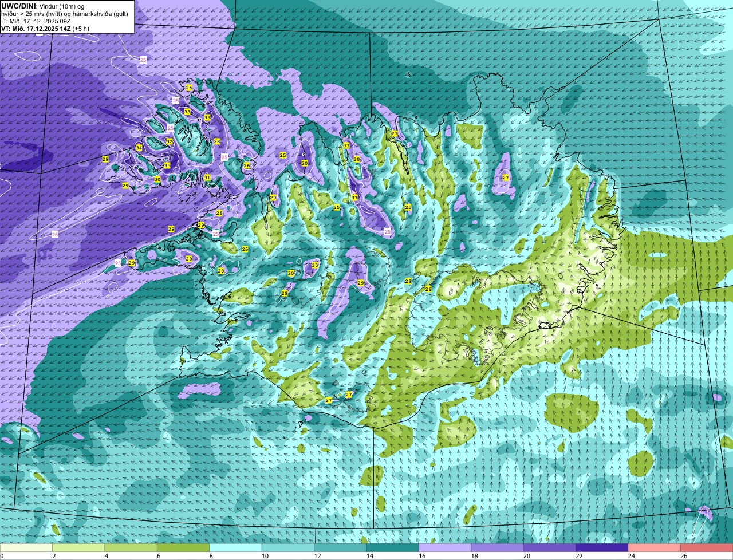Click the 16–18 m/s light lavender legend swatch

coord(446,548)
